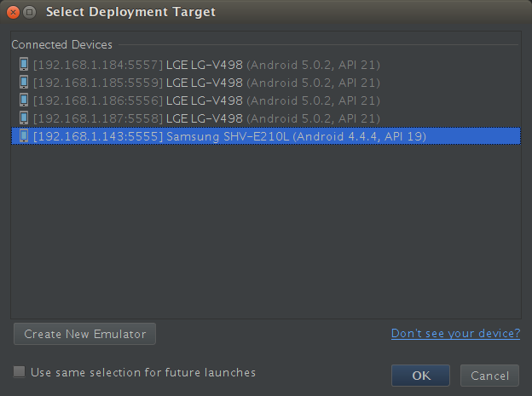Click device icon for 192.168.1.185:5559

point(24,82)
